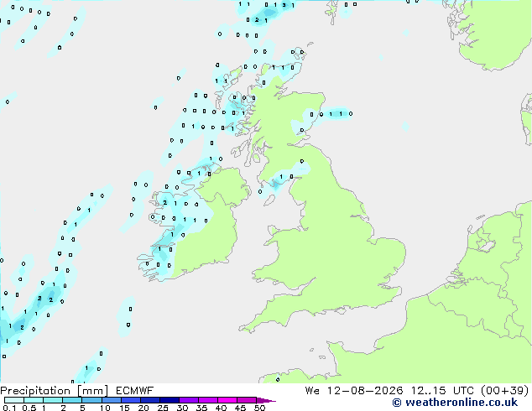532x411 pixels.
Task: Click the "0.5" legend scale label
Action: point(29,408)
